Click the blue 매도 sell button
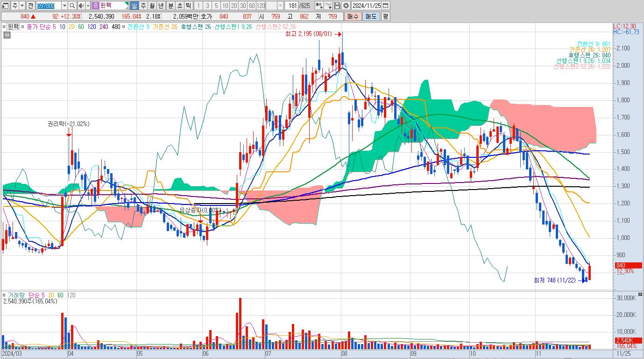Viewport: 644px width, 359px height. 371,16
